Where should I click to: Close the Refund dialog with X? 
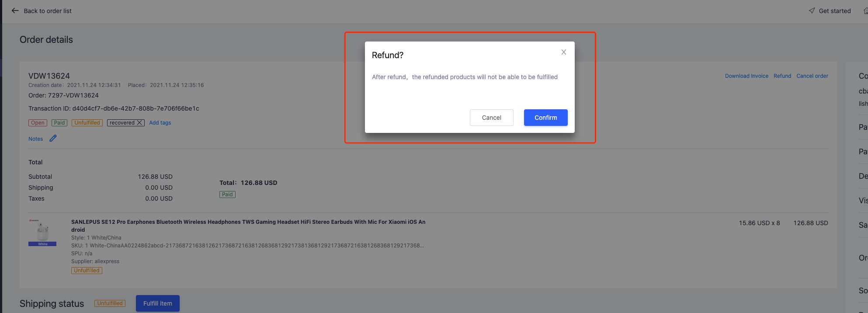pos(564,52)
